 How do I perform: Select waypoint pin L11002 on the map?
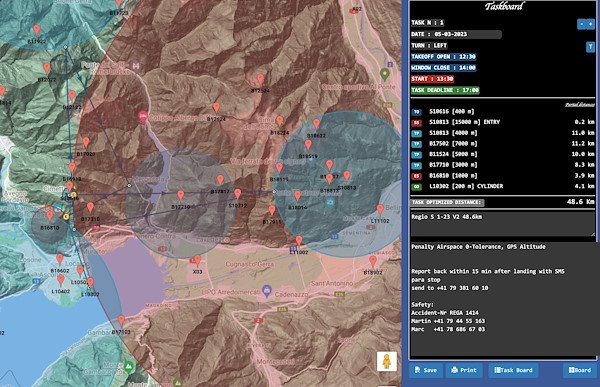[299, 241]
